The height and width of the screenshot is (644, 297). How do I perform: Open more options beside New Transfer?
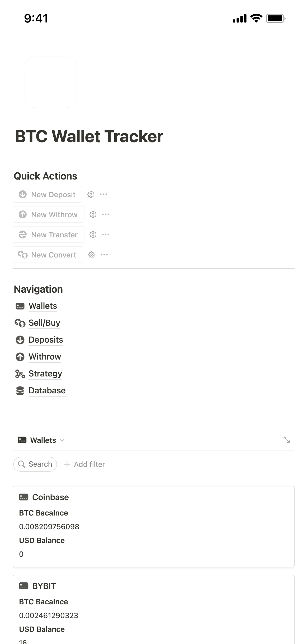[x=106, y=234]
